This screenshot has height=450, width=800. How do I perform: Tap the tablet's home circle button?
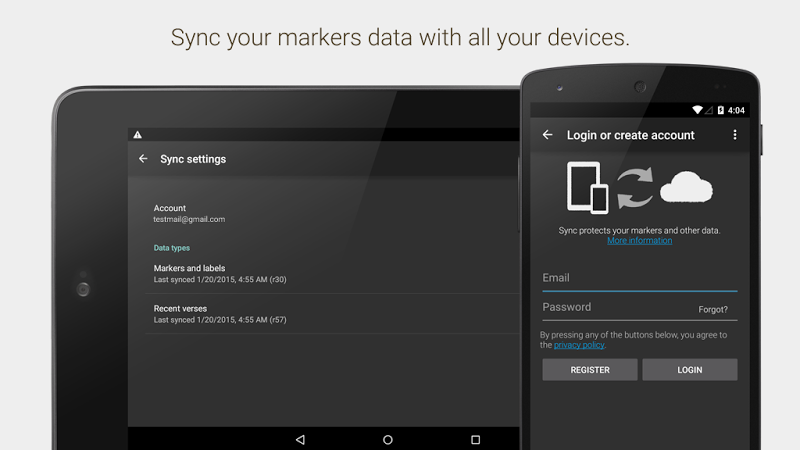tap(388, 439)
